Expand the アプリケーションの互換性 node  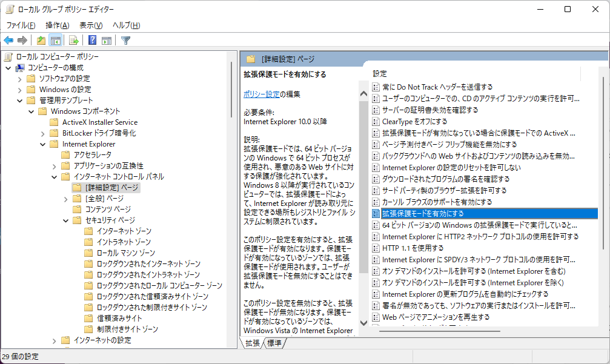(x=54, y=166)
